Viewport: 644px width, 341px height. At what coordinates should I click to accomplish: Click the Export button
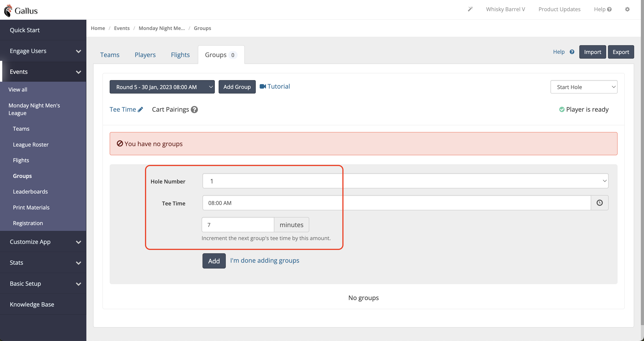pyautogui.click(x=621, y=52)
